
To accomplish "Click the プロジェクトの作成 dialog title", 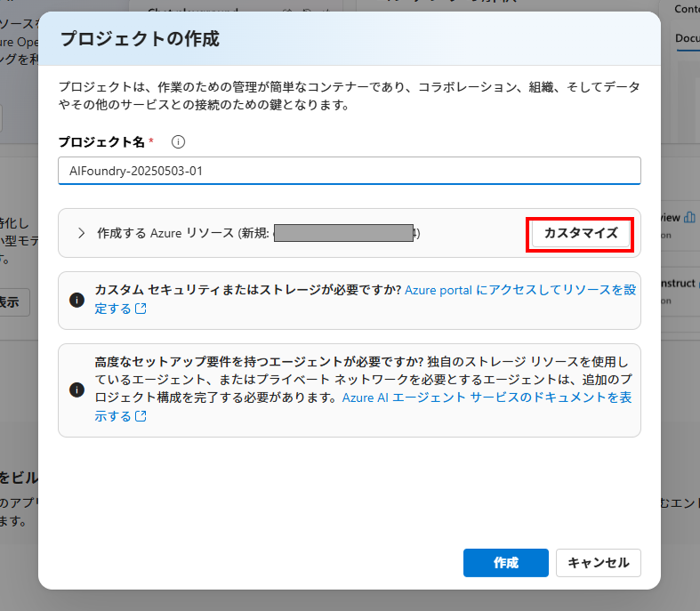I will (140, 39).
